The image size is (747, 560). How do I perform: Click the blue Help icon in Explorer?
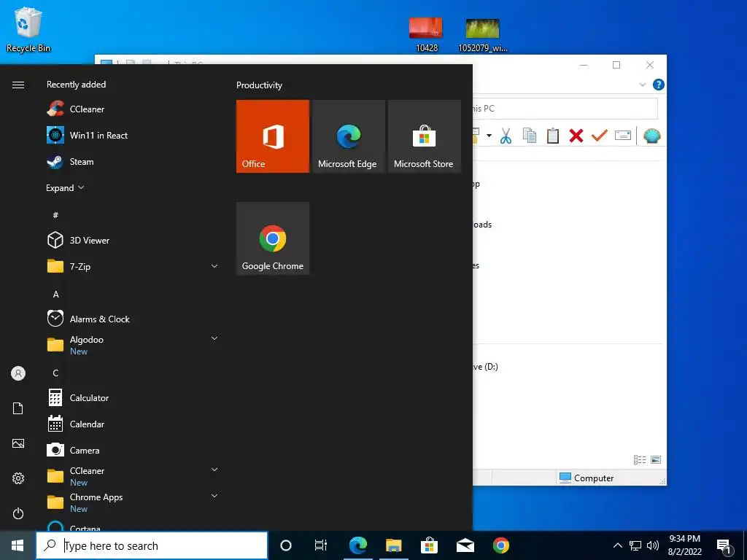click(x=659, y=85)
